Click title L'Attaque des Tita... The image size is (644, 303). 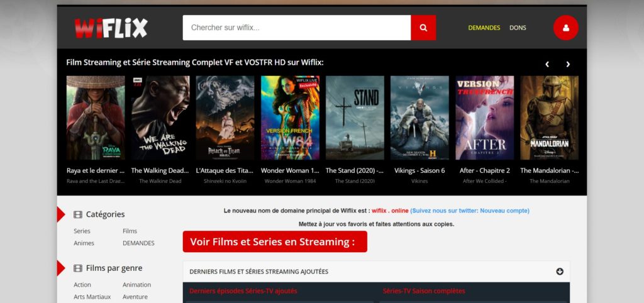coord(225,170)
